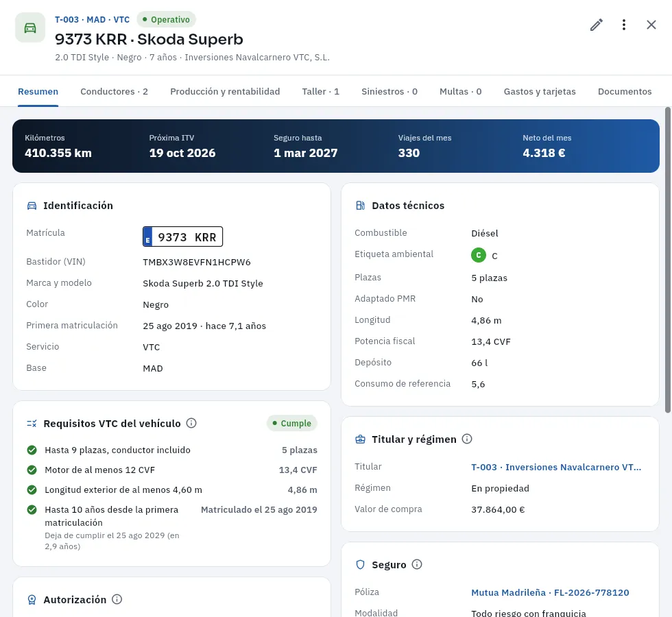The image size is (672, 617).
Task: Open the Producción y rentabilidad tab
Action: click(225, 91)
